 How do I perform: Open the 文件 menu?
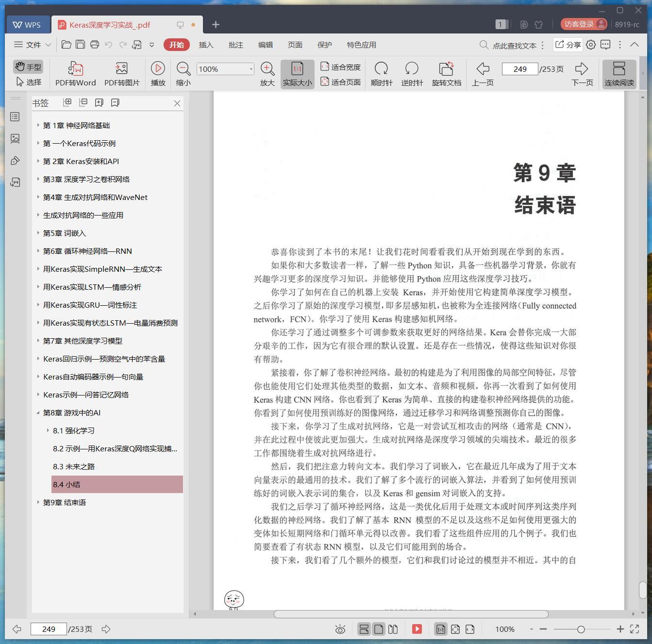pyautogui.click(x=32, y=45)
